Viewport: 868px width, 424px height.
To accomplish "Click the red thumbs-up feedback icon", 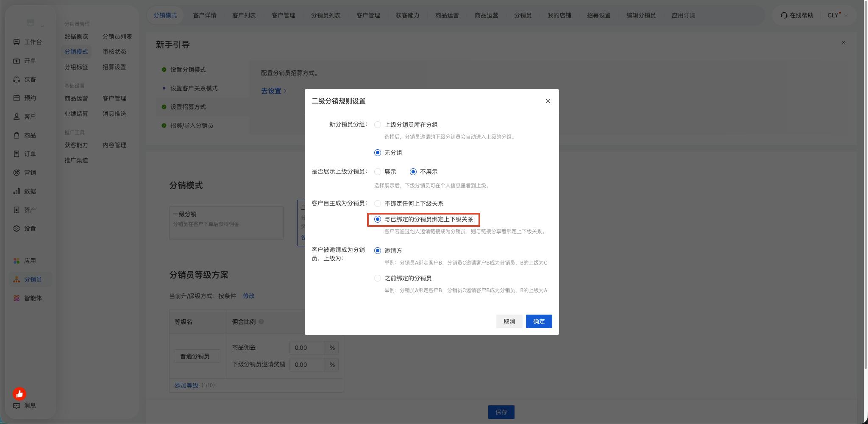I will coord(19,394).
